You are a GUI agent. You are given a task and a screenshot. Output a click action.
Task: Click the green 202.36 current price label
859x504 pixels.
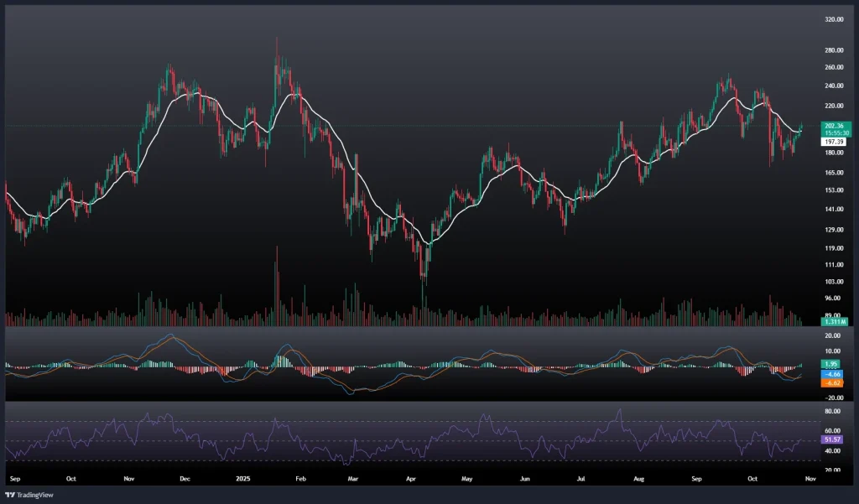[x=834, y=126]
